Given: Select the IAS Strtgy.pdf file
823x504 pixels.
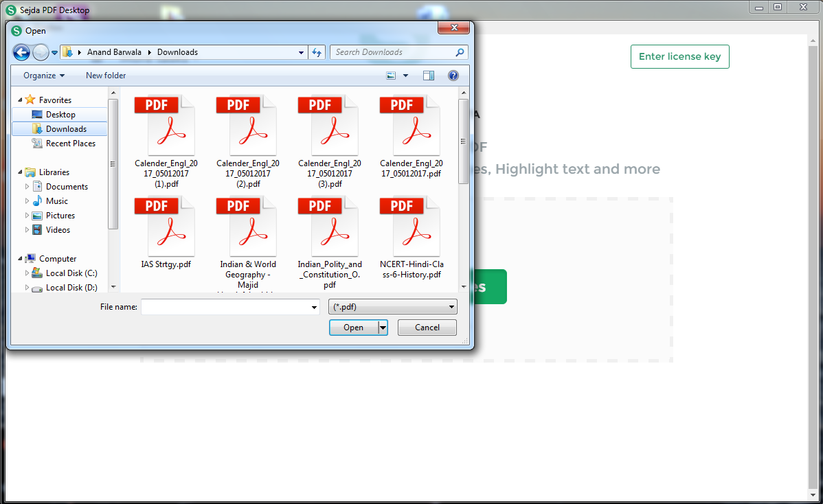Looking at the screenshot, I should (166, 233).
